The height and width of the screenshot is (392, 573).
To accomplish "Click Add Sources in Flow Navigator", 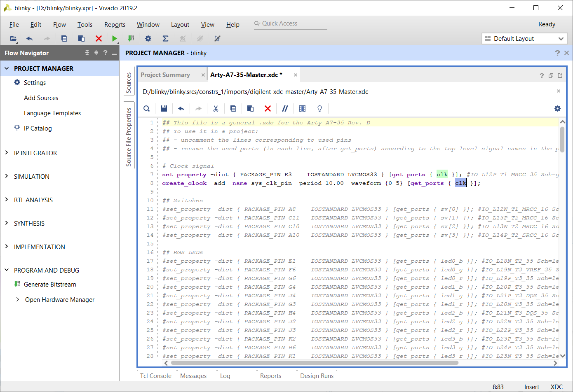I will [41, 98].
